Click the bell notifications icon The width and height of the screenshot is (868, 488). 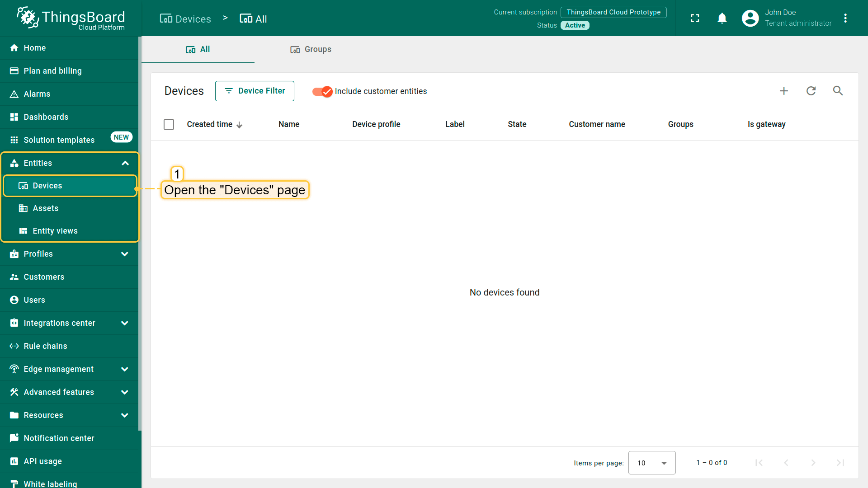[722, 18]
